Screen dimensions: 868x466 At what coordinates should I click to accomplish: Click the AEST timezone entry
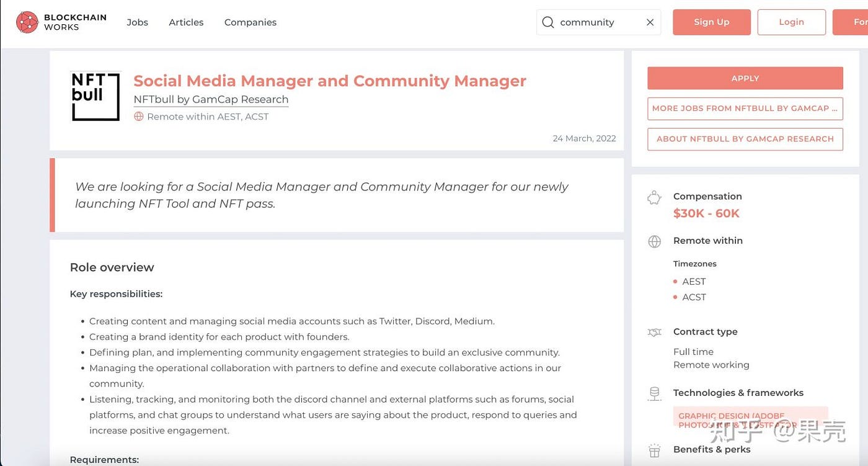coord(694,282)
